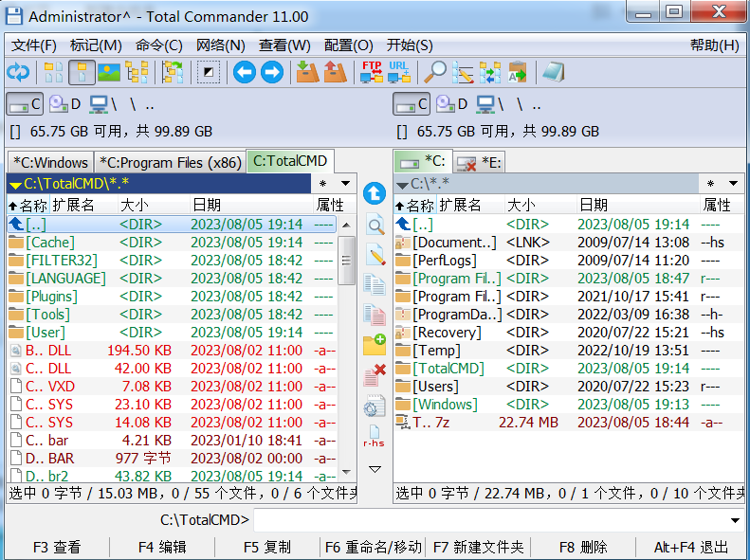This screenshot has width=750, height=560.
Task: Click left panel scrollbar up arrow
Action: (x=347, y=225)
